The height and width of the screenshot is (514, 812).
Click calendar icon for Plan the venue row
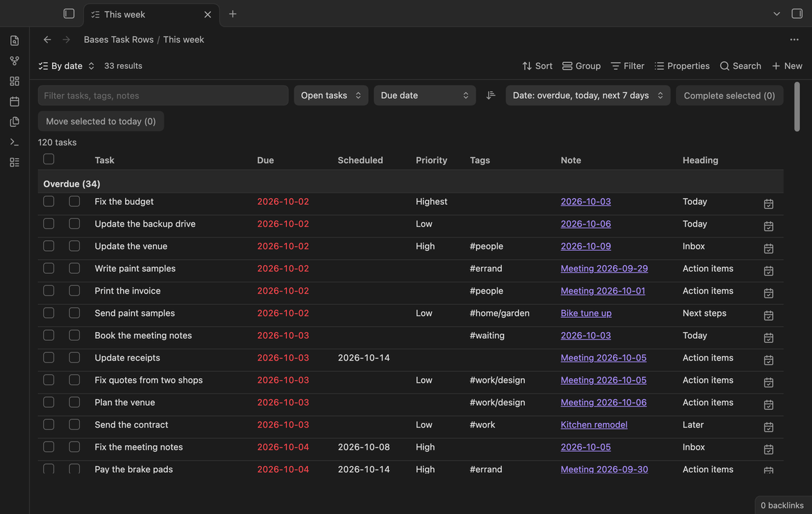click(x=769, y=404)
